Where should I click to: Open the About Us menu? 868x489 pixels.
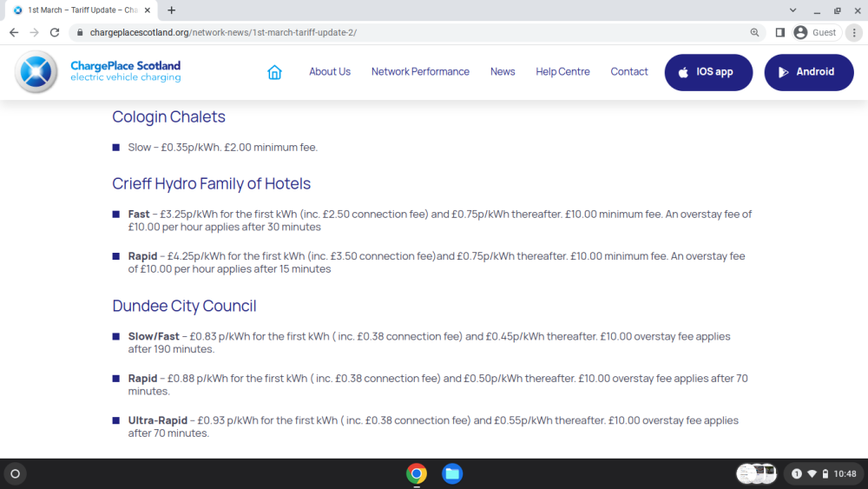(x=329, y=71)
